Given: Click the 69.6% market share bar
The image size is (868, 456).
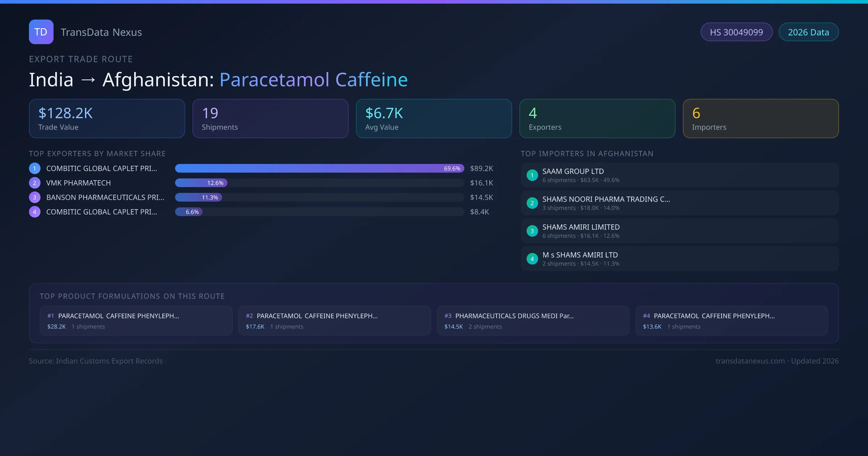Looking at the screenshot, I should 319,168.
